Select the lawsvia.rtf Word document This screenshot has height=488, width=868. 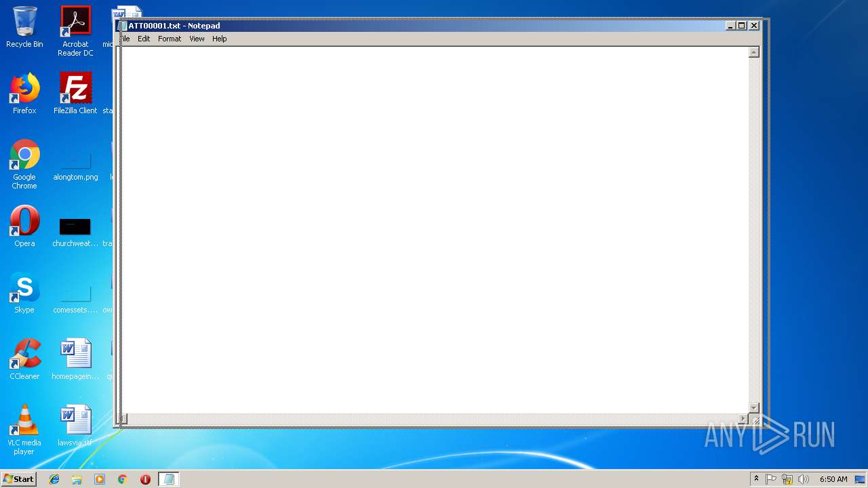coord(75,426)
